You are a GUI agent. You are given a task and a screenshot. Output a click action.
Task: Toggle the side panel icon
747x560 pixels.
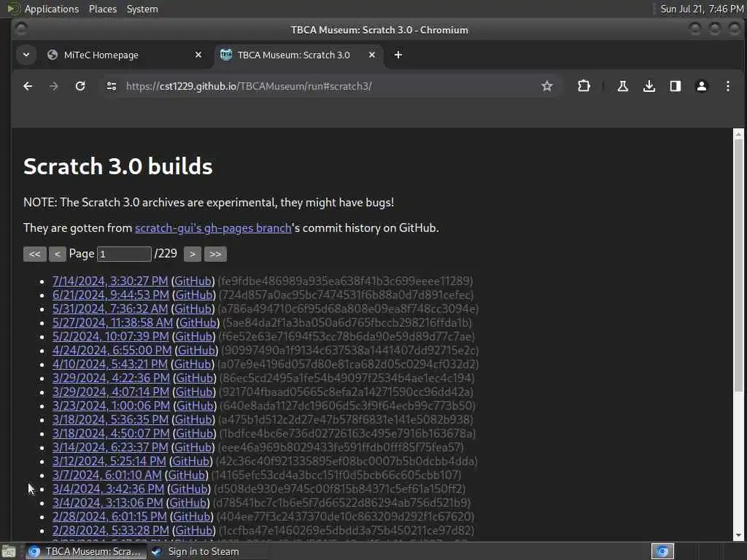(675, 86)
